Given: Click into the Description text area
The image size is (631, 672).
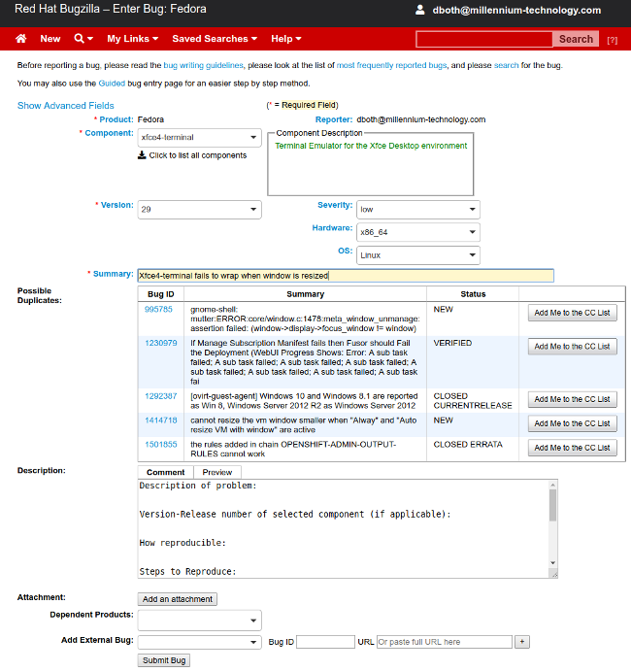Looking at the screenshot, I should pyautogui.click(x=343, y=528).
